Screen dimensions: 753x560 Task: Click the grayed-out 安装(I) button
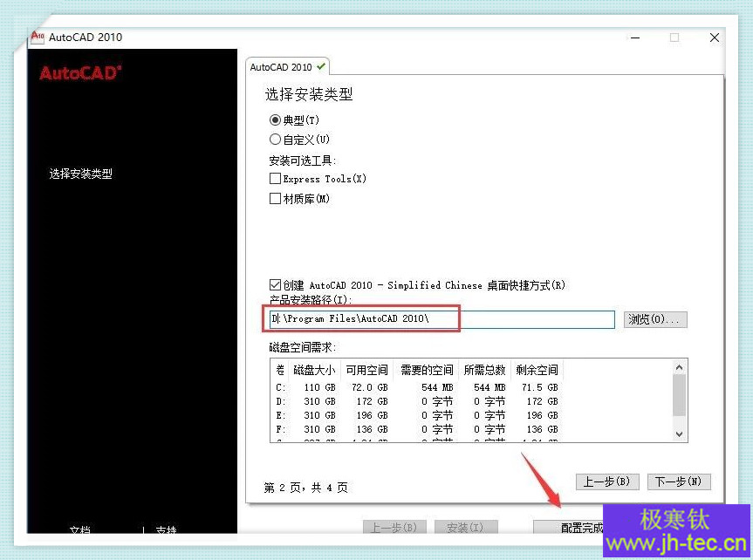point(465,528)
